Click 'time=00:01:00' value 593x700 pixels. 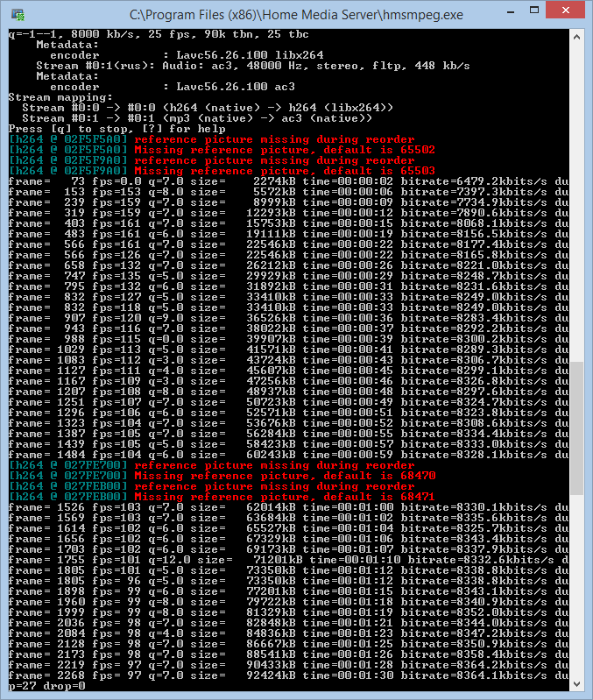pos(348,507)
